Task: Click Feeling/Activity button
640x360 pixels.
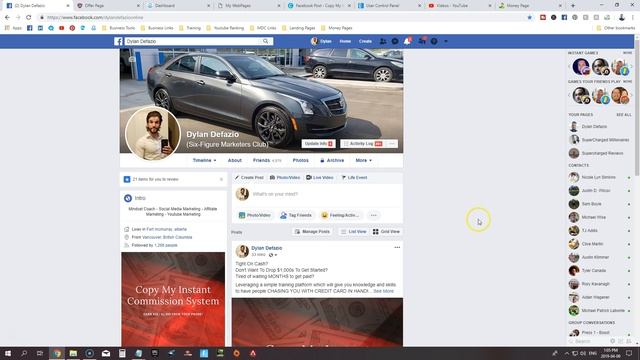Action: click(340, 215)
